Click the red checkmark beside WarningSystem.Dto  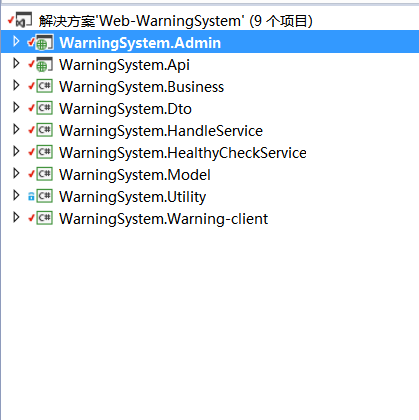click(31, 108)
